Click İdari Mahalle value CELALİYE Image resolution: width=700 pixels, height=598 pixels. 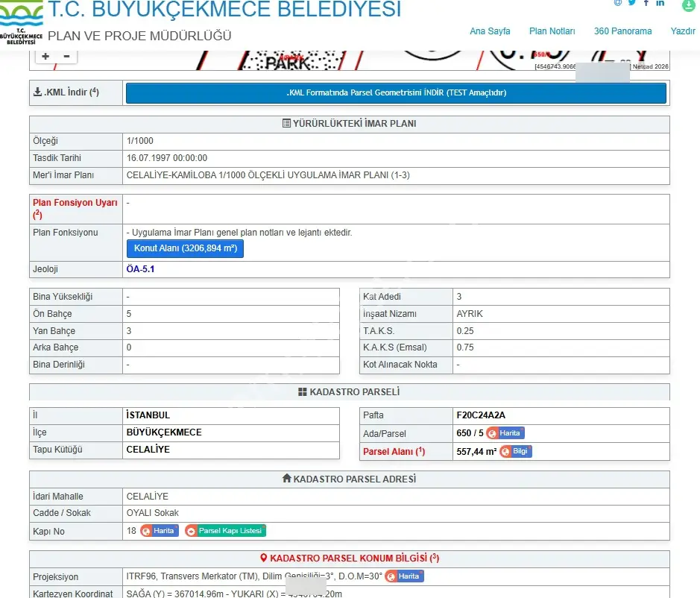tap(148, 496)
